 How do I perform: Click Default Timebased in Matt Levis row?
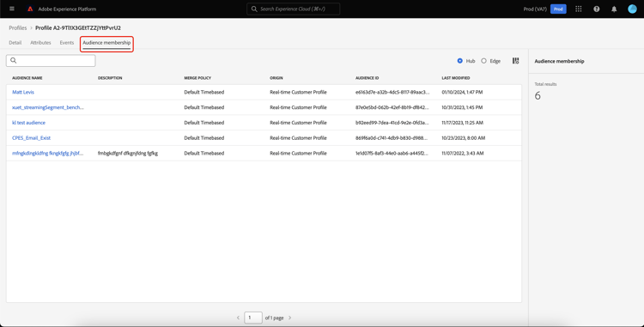click(204, 93)
